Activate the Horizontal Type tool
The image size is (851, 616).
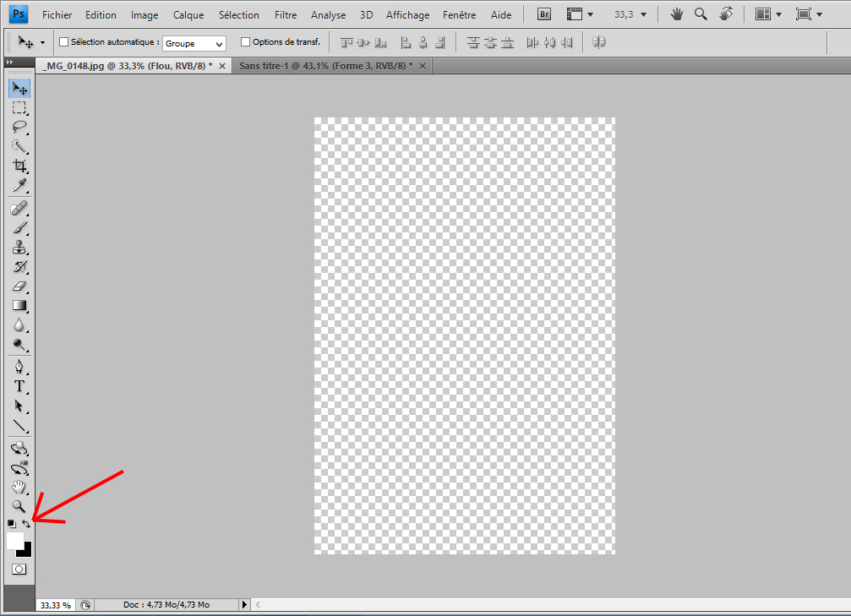(19, 386)
